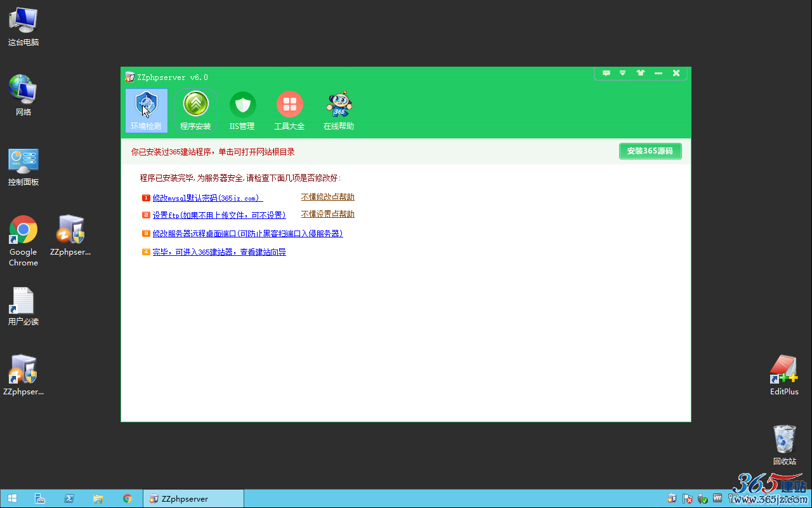Click the skin (t-shirt) icon in title bar
The height and width of the screenshot is (508, 812).
click(x=641, y=73)
